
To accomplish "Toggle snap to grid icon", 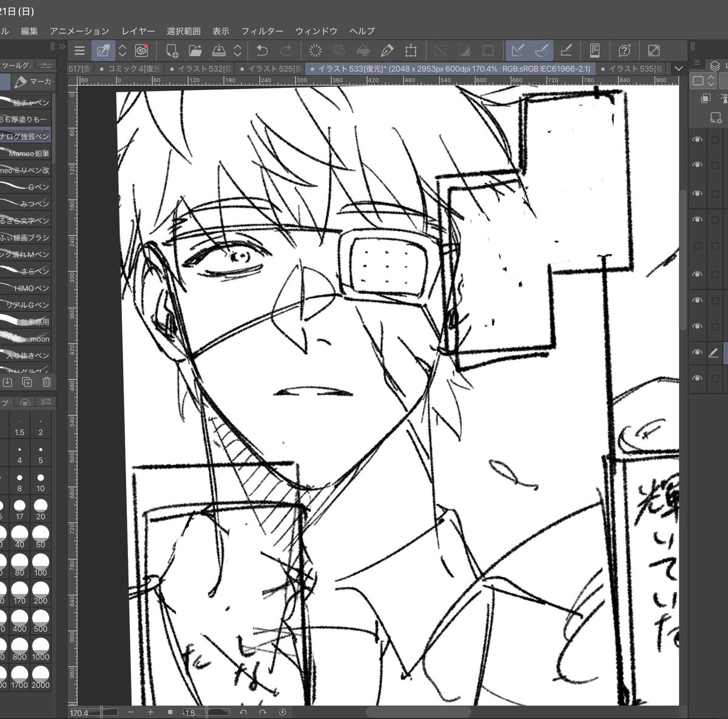I will [x=565, y=51].
